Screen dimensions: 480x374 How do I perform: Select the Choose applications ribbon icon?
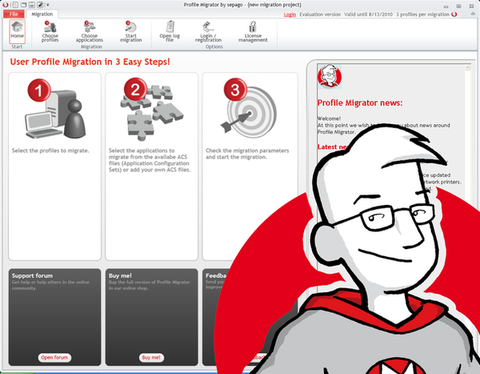point(89,31)
